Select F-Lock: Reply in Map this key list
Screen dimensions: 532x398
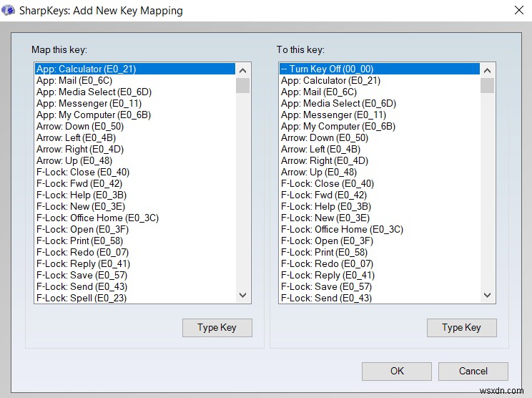point(135,264)
